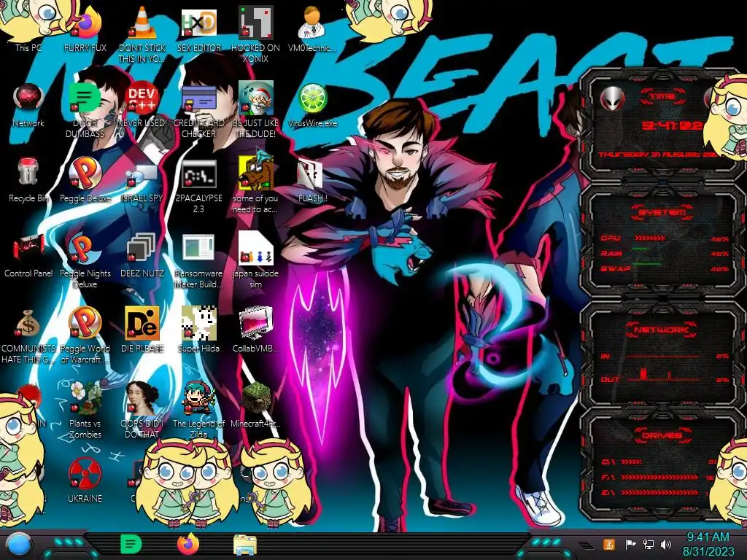Select the FURRY FUX Firefox shortcut
Image resolution: width=747 pixels, height=560 pixels.
[85, 28]
